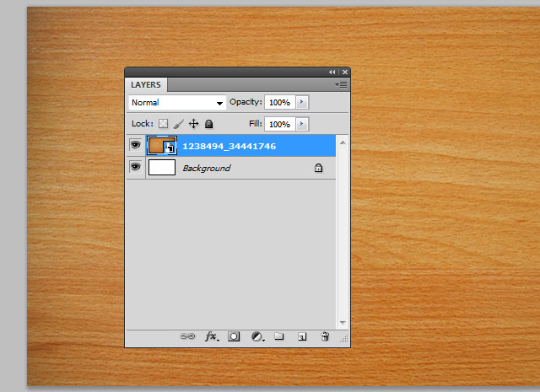The width and height of the screenshot is (540, 392).
Task: Expand the Opacity slider arrow
Action: click(x=302, y=102)
